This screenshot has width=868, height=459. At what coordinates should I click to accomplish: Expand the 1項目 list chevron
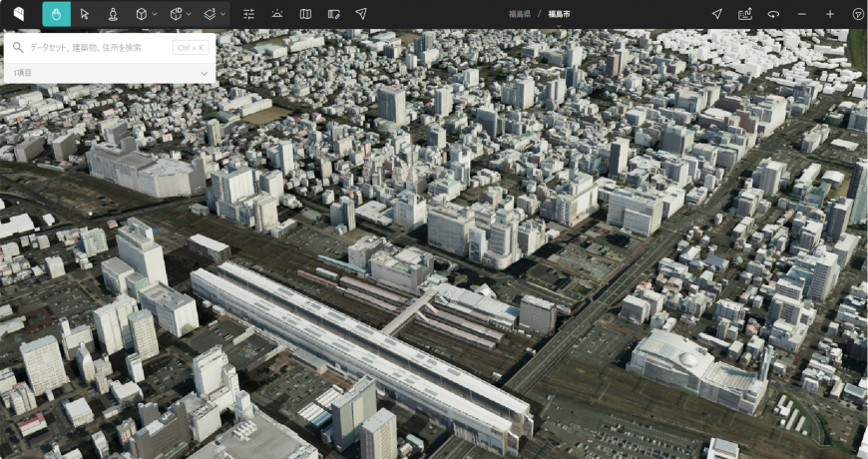[x=204, y=73]
